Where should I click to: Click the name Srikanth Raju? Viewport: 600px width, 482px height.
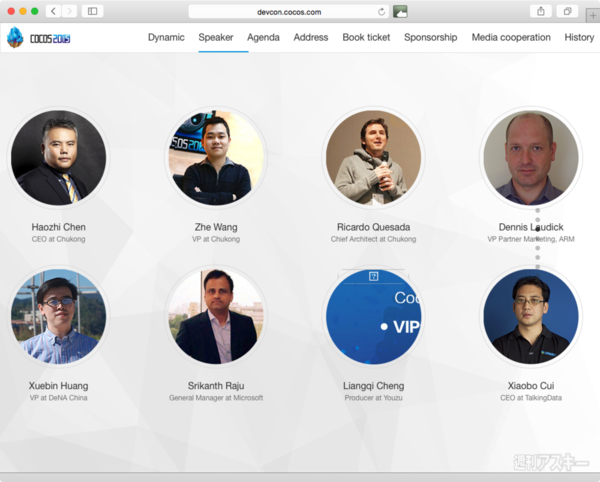pyautogui.click(x=216, y=386)
